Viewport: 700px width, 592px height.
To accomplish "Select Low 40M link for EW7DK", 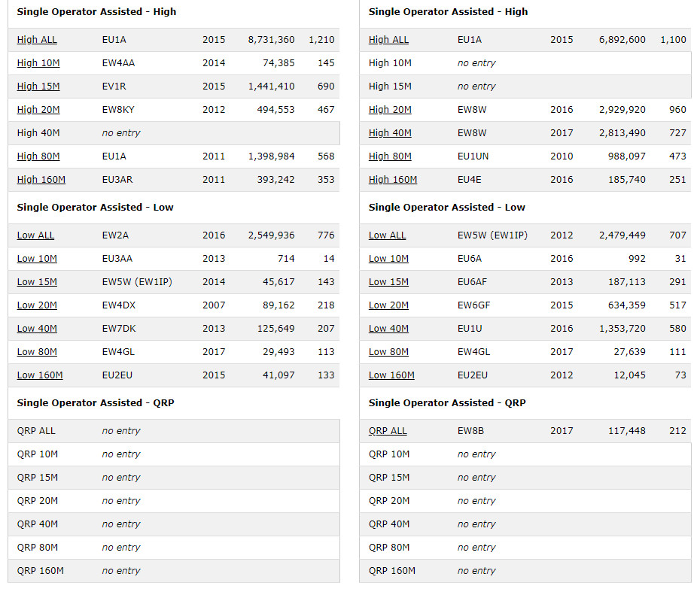I will click(x=37, y=329).
